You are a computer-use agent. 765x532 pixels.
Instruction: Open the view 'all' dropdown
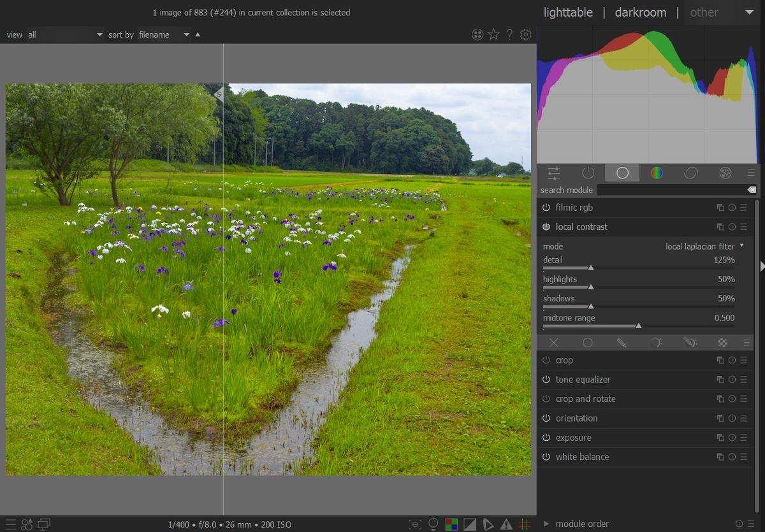(64, 34)
